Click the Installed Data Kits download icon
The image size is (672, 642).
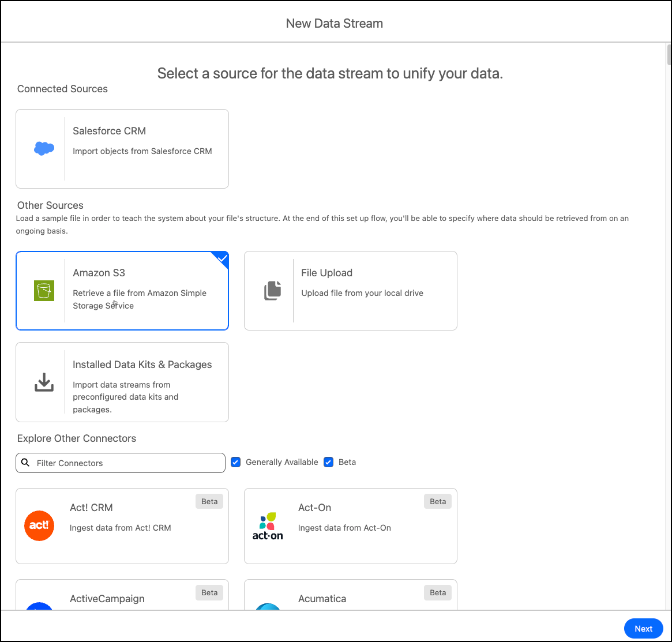[44, 382]
